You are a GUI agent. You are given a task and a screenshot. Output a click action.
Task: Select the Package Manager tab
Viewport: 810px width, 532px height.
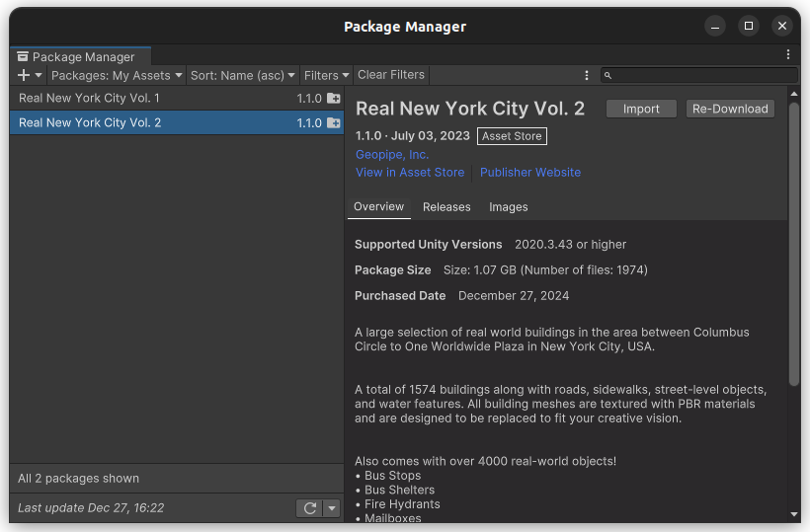(x=81, y=56)
